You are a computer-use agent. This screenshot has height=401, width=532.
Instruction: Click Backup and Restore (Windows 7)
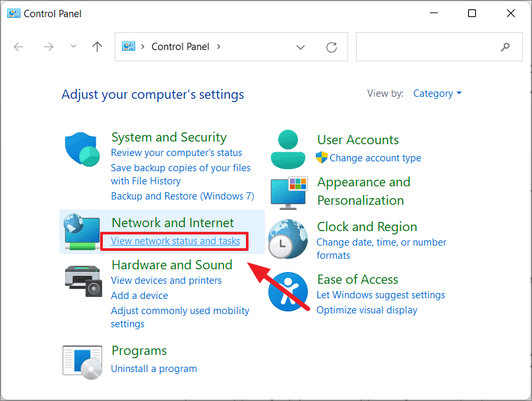(183, 196)
